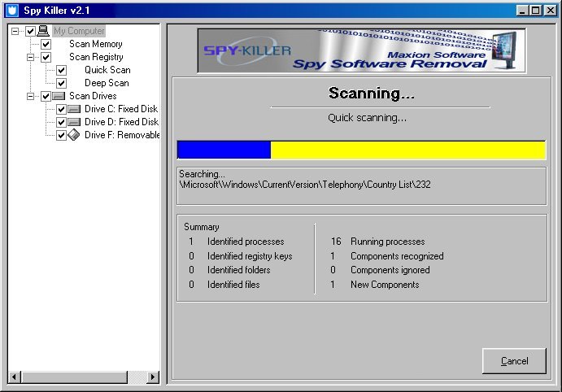Click the Drive C fixed disk icon

click(x=74, y=109)
